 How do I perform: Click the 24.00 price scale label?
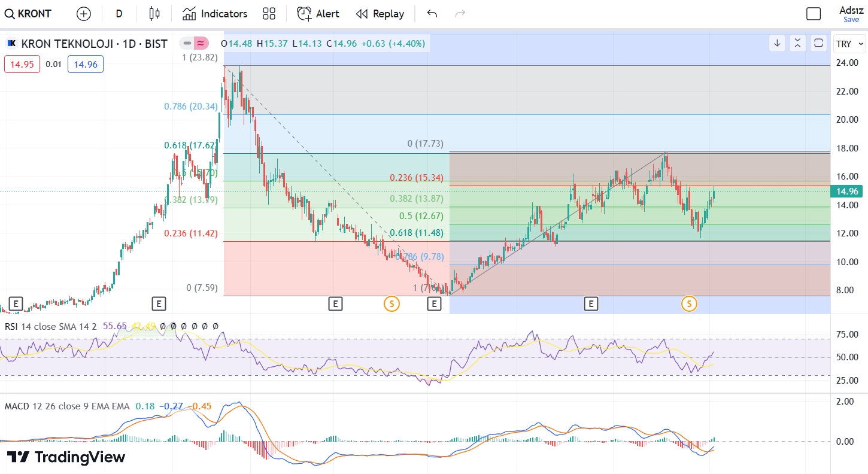848,63
